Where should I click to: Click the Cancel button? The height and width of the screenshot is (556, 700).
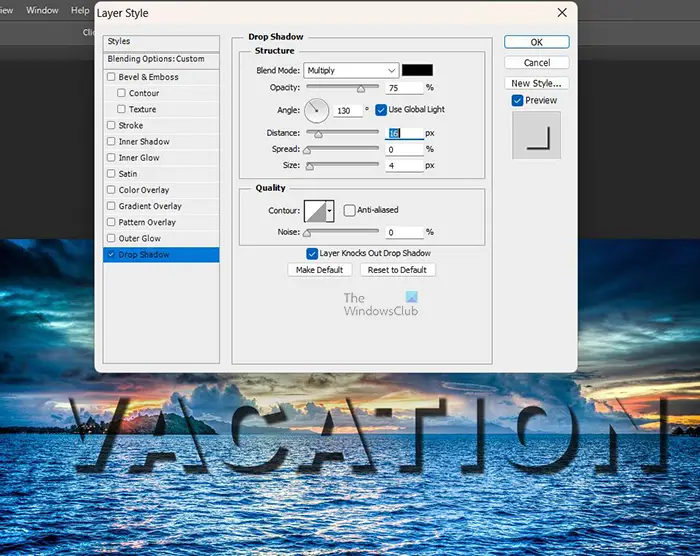[x=537, y=63]
